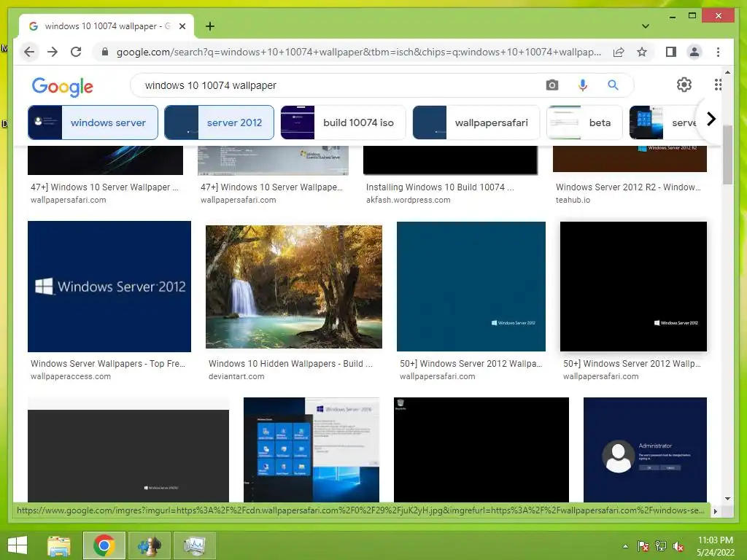Go back to the previous page
Viewport: 747px width, 560px height.
pos(29,52)
